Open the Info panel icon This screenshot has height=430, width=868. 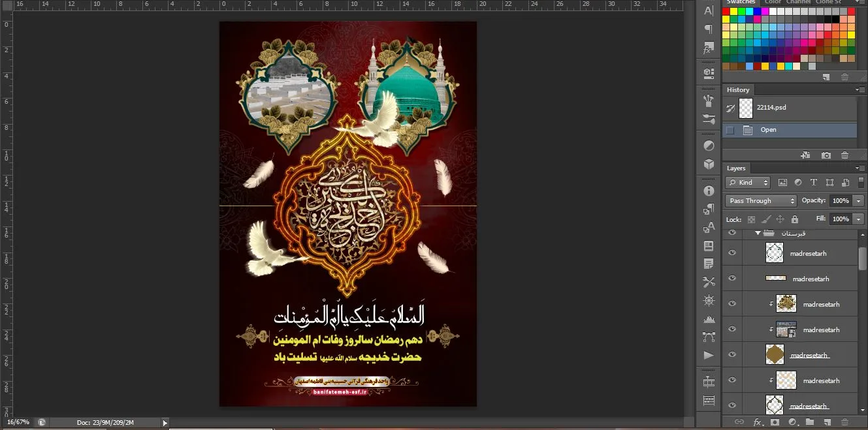point(709,191)
